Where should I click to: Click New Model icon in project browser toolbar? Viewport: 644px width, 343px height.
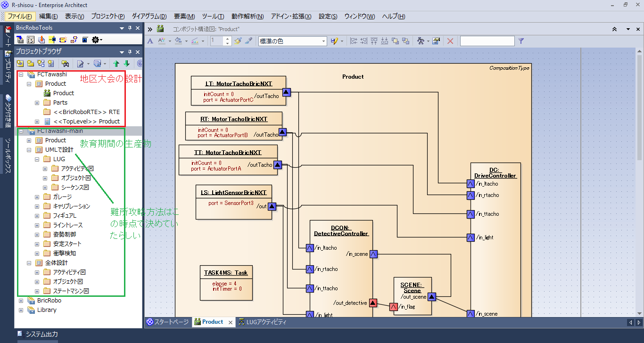[x=20, y=63]
